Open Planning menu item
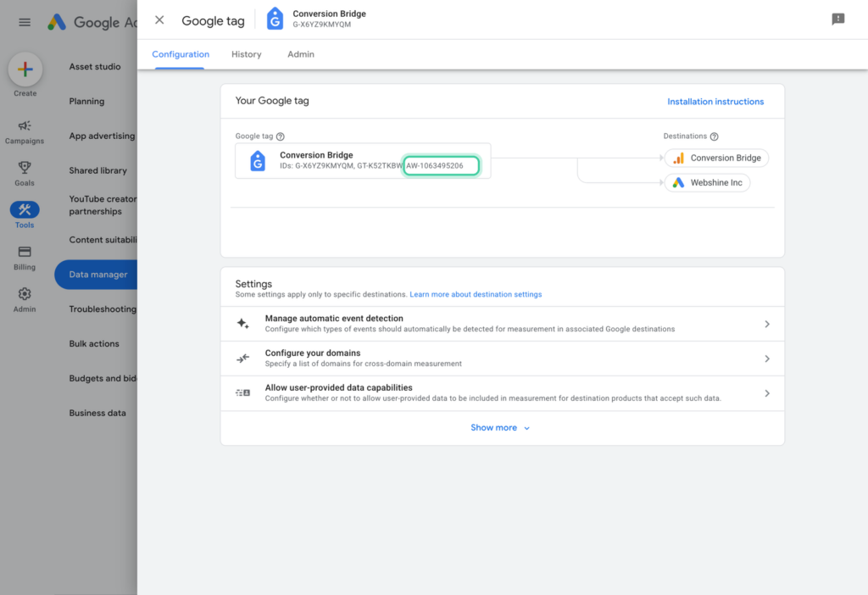Viewport: 868px width, 595px height. [86, 102]
